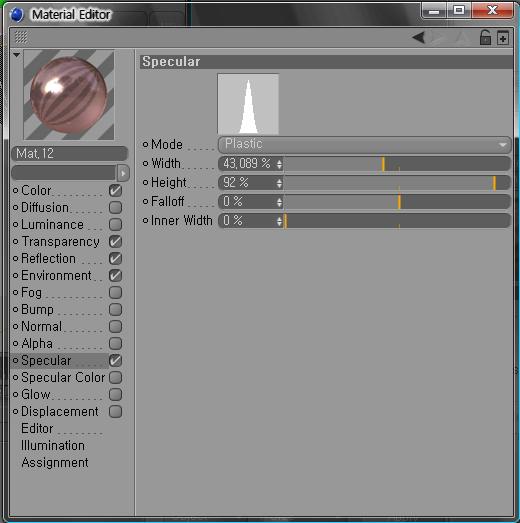This screenshot has width=520, height=523.
Task: Disable the Transparency channel checkbox
Action: tap(115, 241)
